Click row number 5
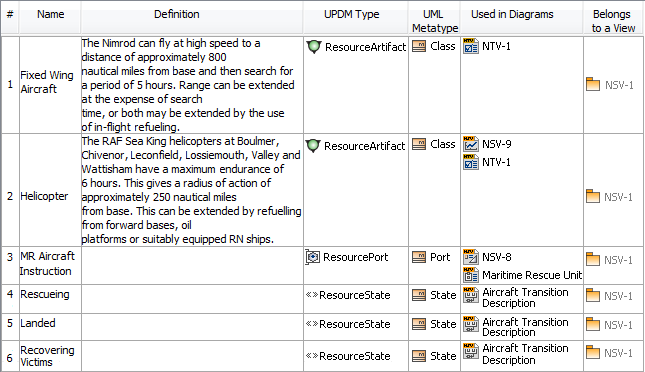 [x=10, y=323]
